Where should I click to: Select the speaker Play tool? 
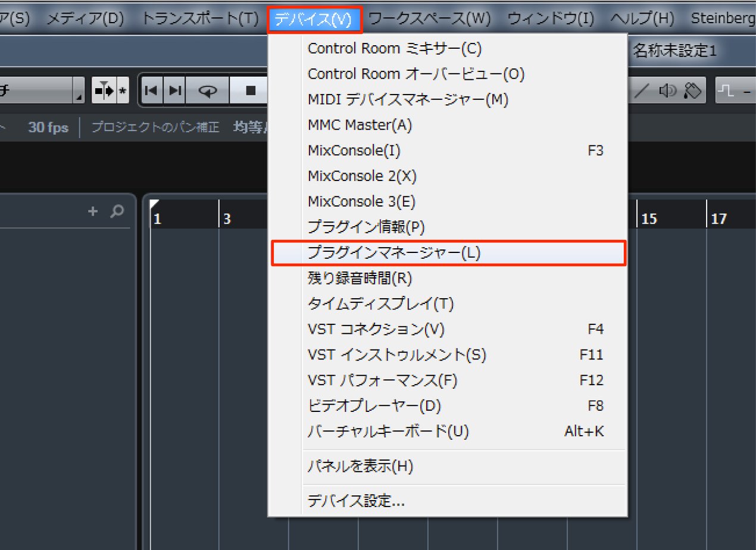tap(668, 90)
